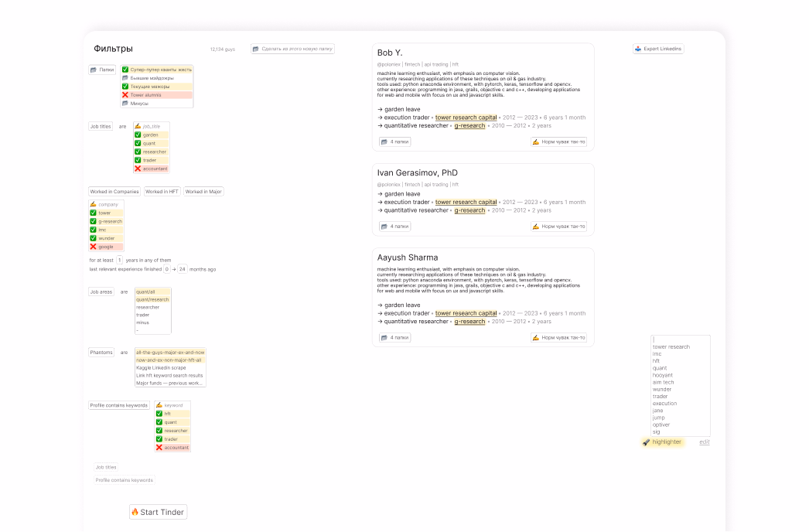Click the highlighter marker icon
The image size is (809, 532).
[x=646, y=442]
